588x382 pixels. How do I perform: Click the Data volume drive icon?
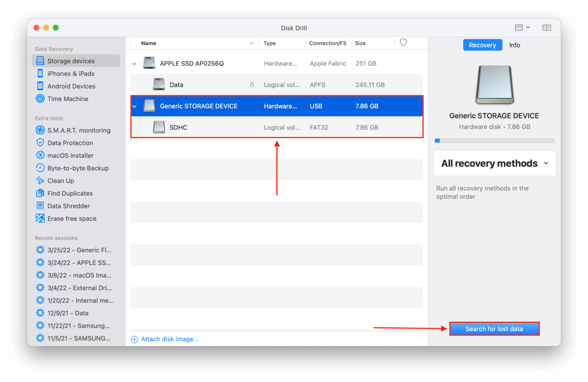coord(159,84)
